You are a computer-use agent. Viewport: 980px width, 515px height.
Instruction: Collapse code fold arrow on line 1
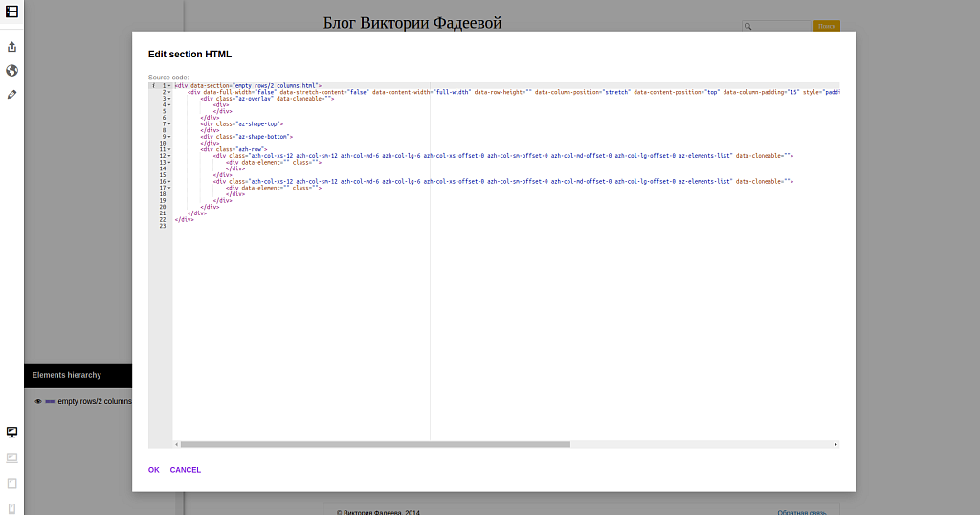[169, 85]
